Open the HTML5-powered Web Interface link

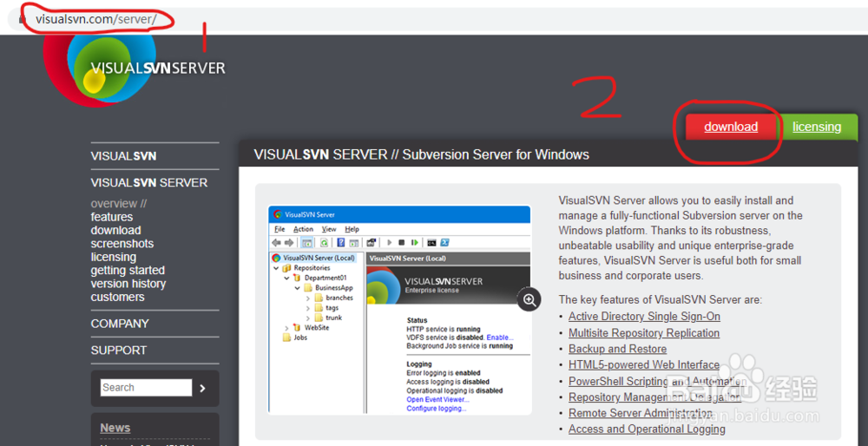pyautogui.click(x=644, y=365)
